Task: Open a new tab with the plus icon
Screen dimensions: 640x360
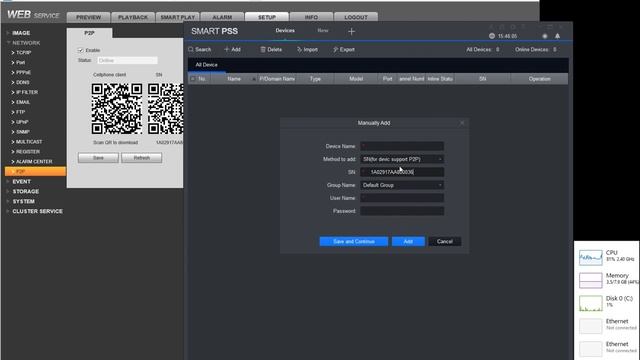Action: click(x=351, y=31)
